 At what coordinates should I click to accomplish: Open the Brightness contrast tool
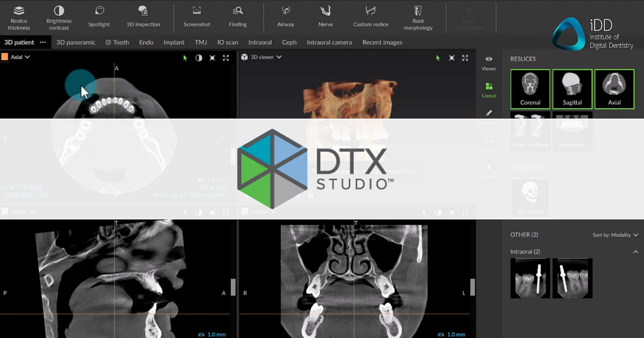[59, 15]
